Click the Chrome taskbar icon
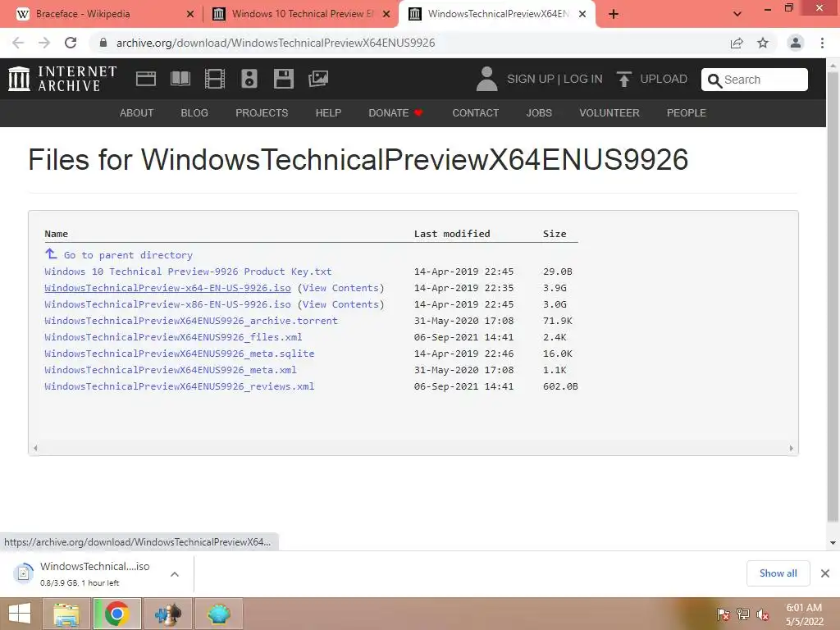 pyautogui.click(x=116, y=614)
